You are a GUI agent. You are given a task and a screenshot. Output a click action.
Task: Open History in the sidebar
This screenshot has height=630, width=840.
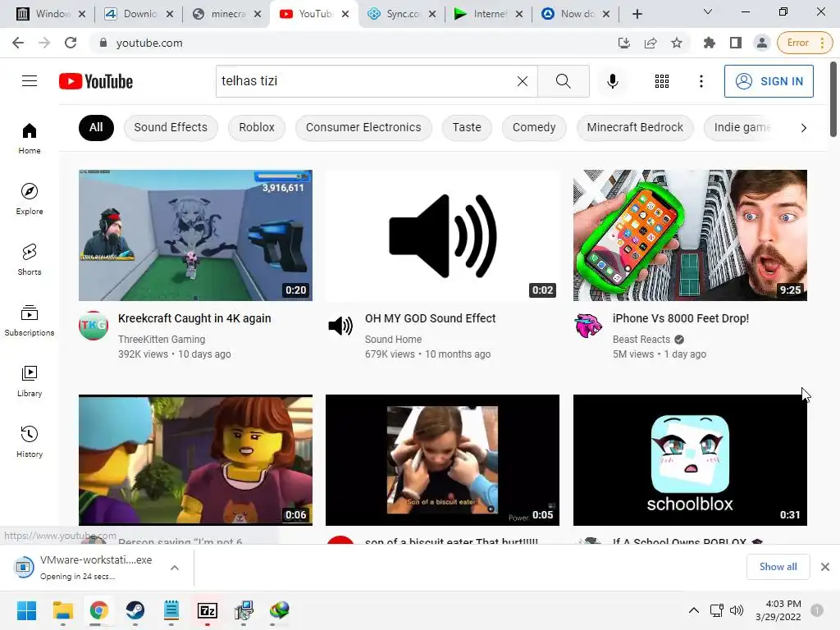[x=30, y=441]
